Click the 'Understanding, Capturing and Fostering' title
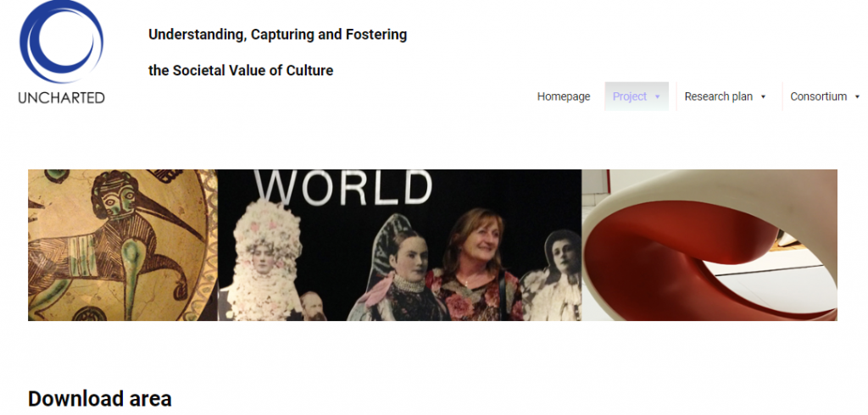The height and width of the screenshot is (415, 868). [x=277, y=35]
